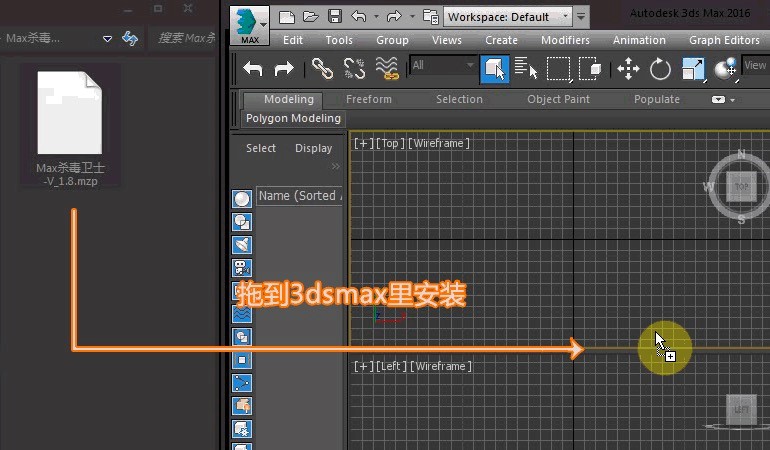The width and height of the screenshot is (770, 450).
Task: Toggle Window/Crossing selection mode
Action: 590,68
